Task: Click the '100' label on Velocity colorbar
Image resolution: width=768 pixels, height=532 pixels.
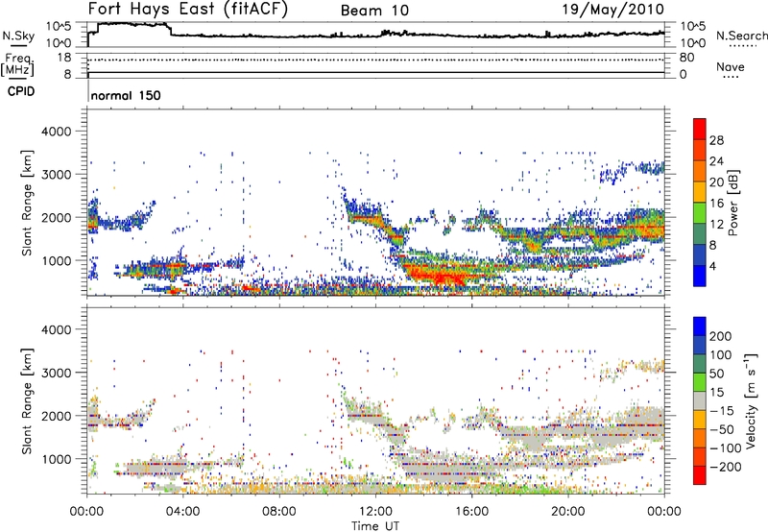Action: point(721,355)
